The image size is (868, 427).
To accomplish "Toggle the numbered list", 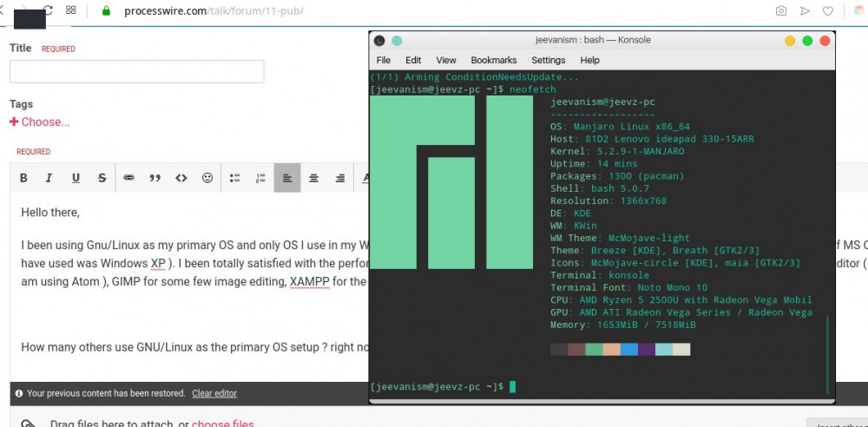I will (x=260, y=178).
